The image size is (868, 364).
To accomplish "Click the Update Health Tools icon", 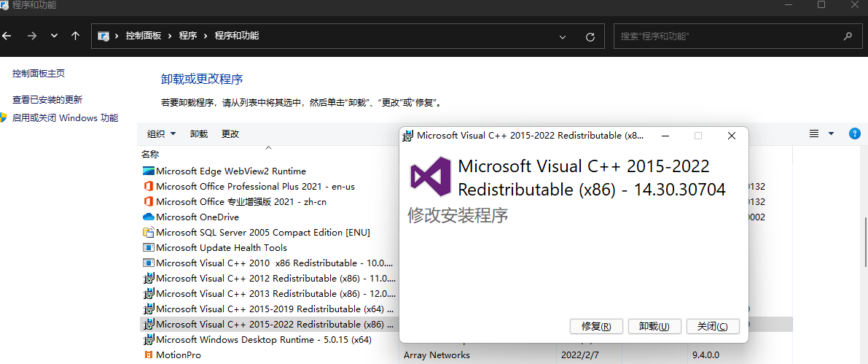I will point(149,248).
